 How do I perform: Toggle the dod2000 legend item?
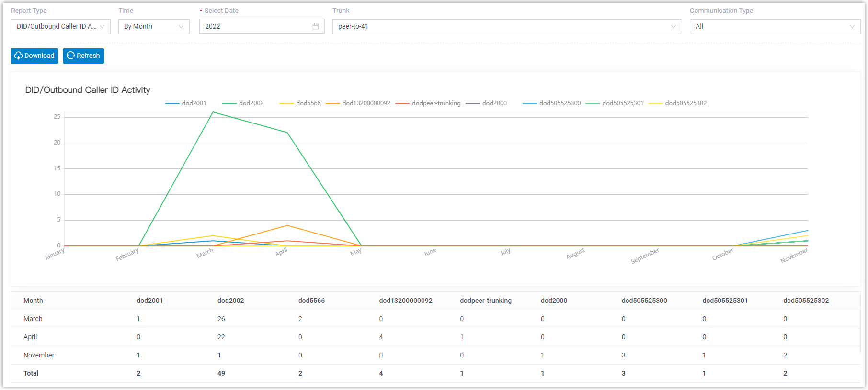click(487, 103)
